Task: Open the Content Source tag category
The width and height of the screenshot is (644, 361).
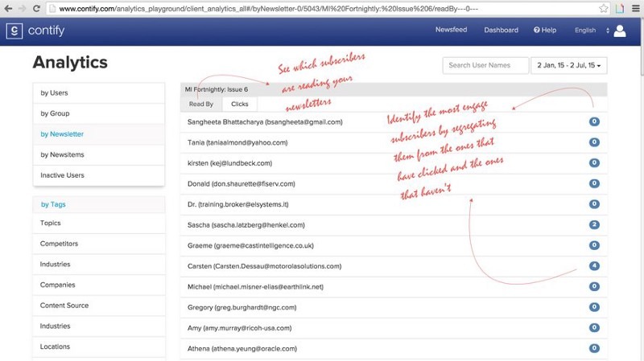Action: (98, 306)
